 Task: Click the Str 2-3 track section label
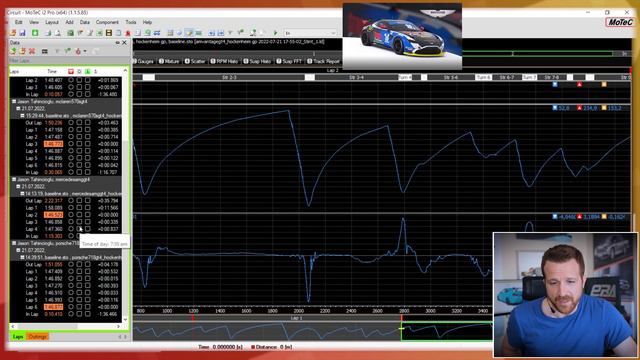coord(229,77)
